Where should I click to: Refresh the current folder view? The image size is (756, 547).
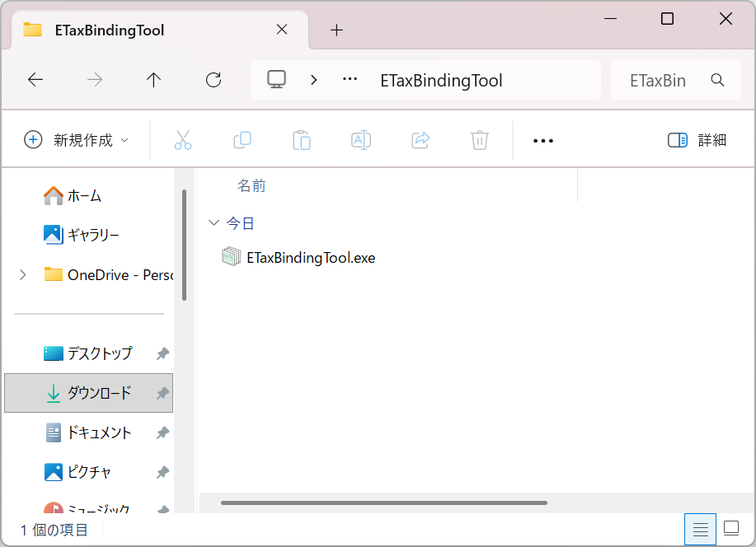214,80
